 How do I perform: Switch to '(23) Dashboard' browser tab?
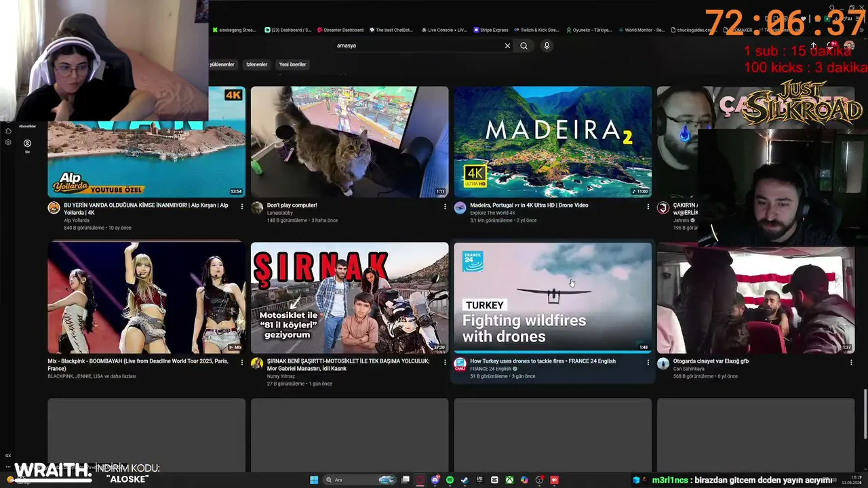(288, 30)
